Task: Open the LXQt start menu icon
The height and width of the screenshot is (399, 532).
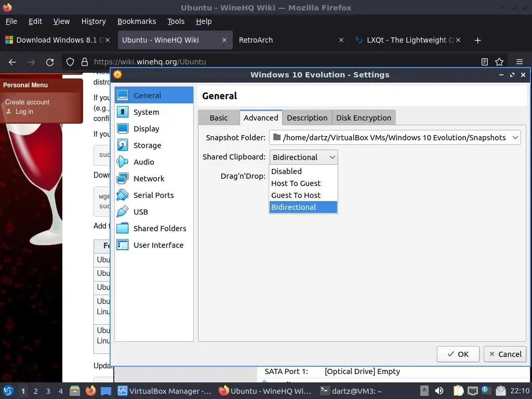Action: [x=8, y=391]
